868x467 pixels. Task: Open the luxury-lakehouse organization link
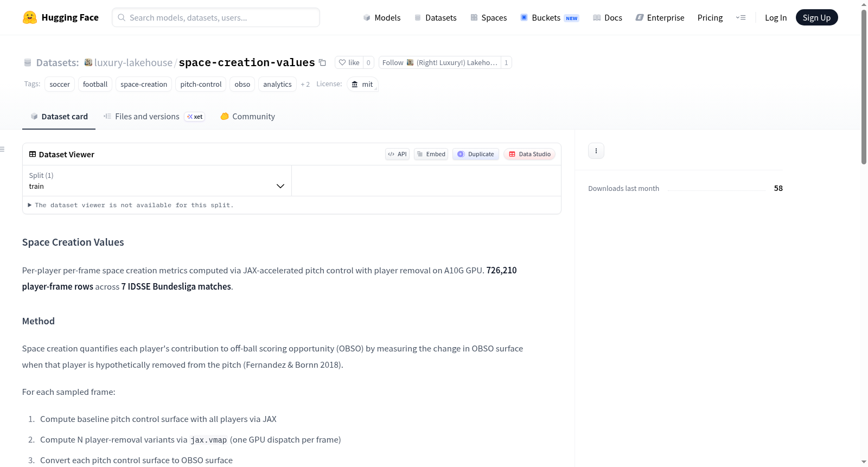point(133,62)
